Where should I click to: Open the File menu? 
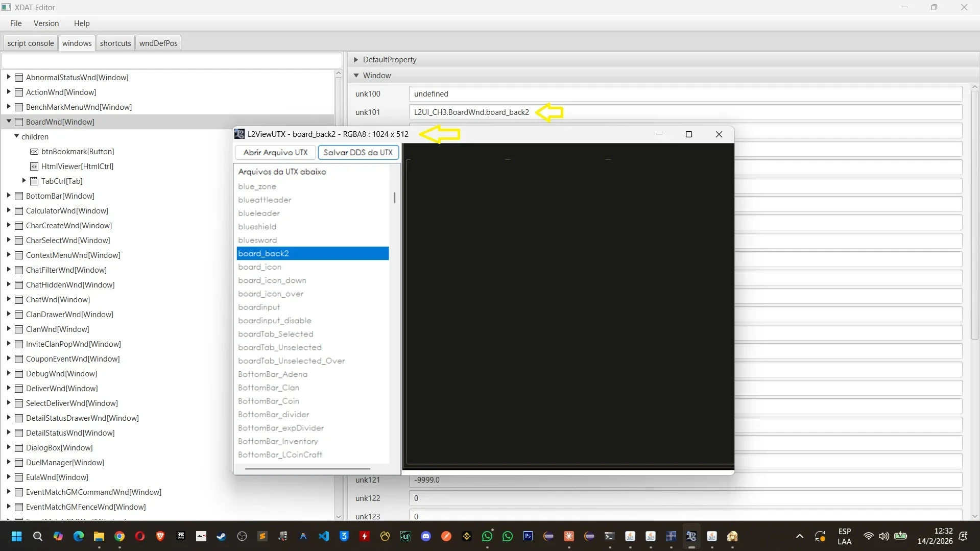[16, 23]
